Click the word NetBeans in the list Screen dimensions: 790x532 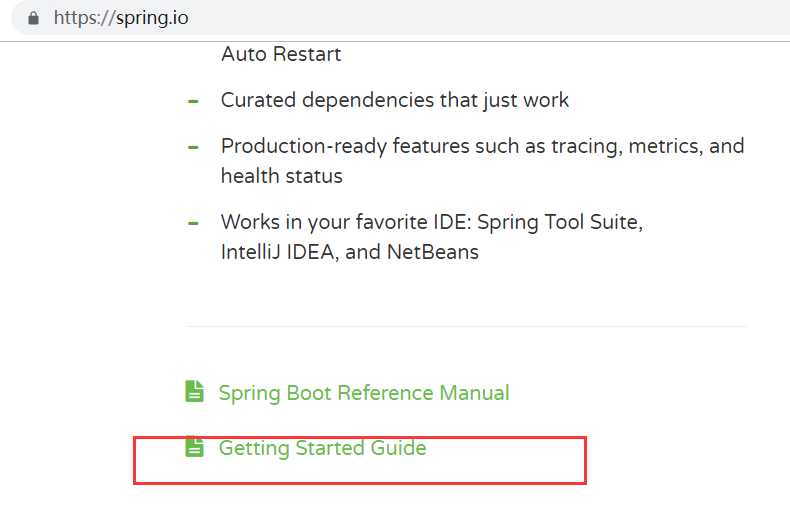(432, 252)
